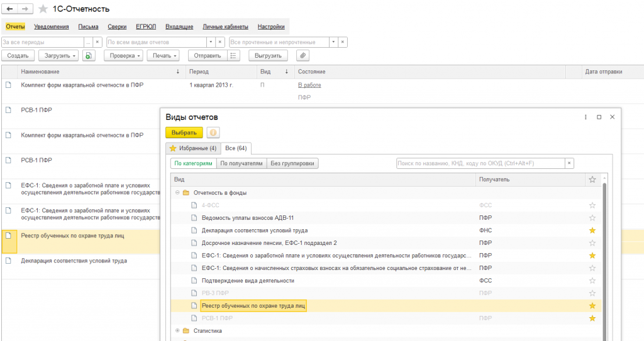Open the info icon next to Выбрать
644x341 pixels.
click(213, 133)
